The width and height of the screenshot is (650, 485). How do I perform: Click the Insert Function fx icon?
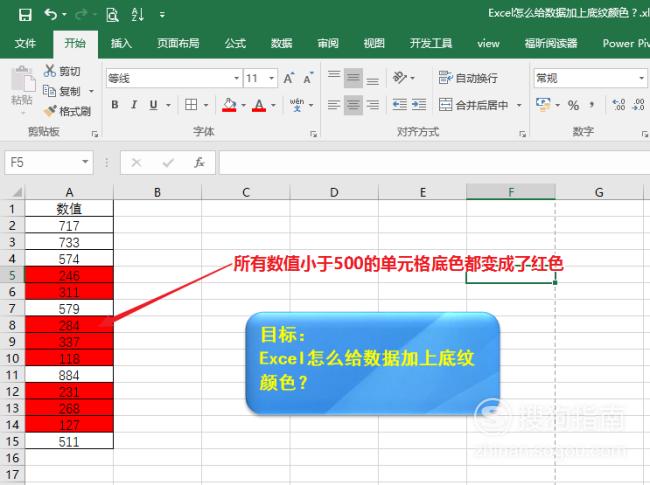tap(199, 162)
